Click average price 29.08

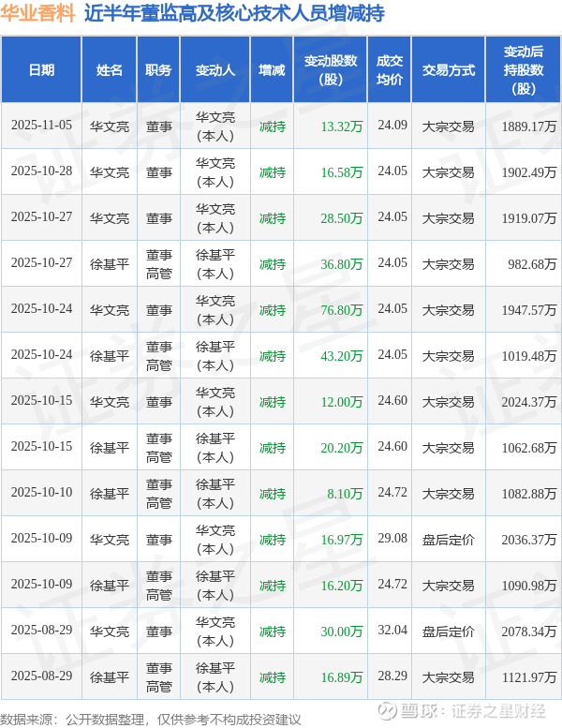392,539
